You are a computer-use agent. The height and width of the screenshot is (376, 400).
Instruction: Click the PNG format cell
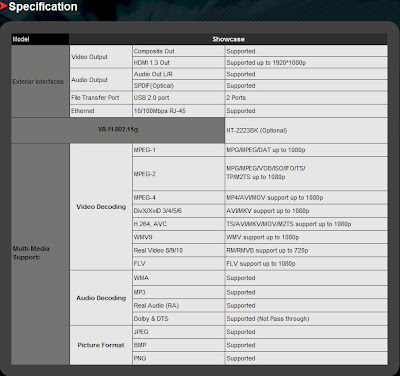179,359
